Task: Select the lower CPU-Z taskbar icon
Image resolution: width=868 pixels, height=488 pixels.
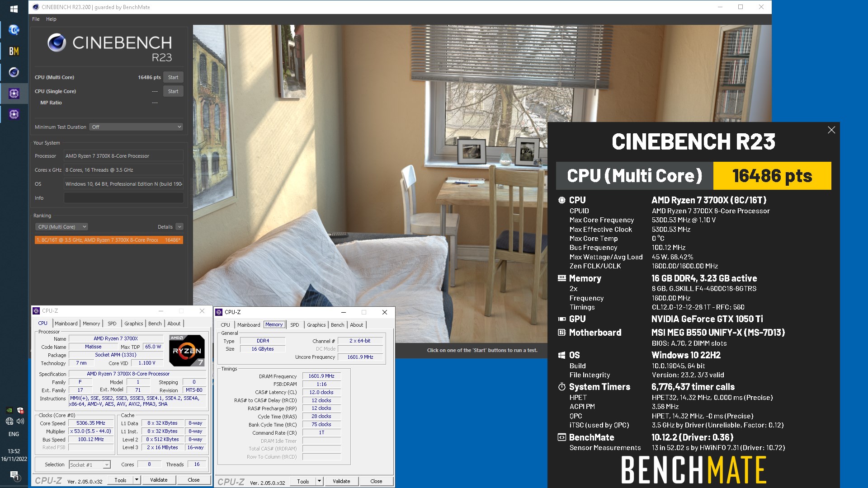Action: point(14,114)
